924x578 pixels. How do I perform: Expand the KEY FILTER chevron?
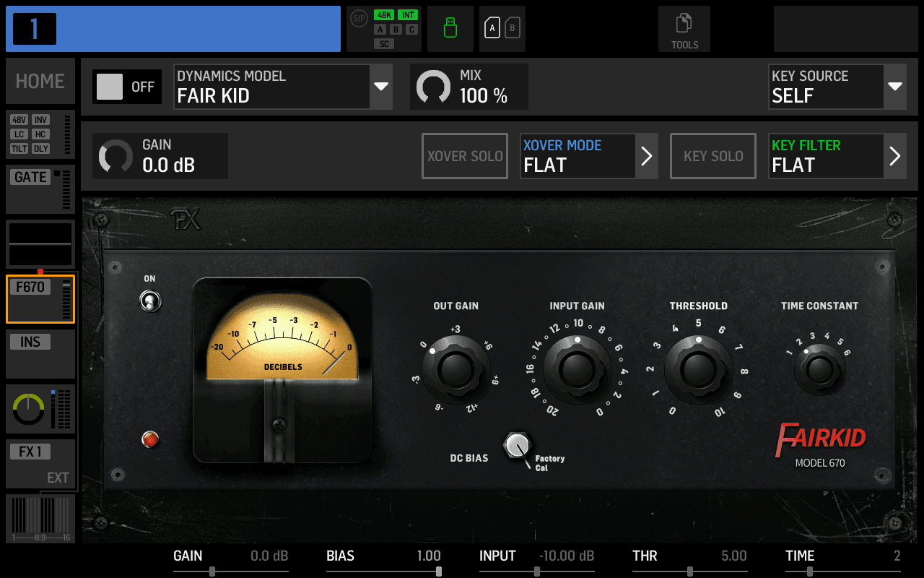pos(895,156)
